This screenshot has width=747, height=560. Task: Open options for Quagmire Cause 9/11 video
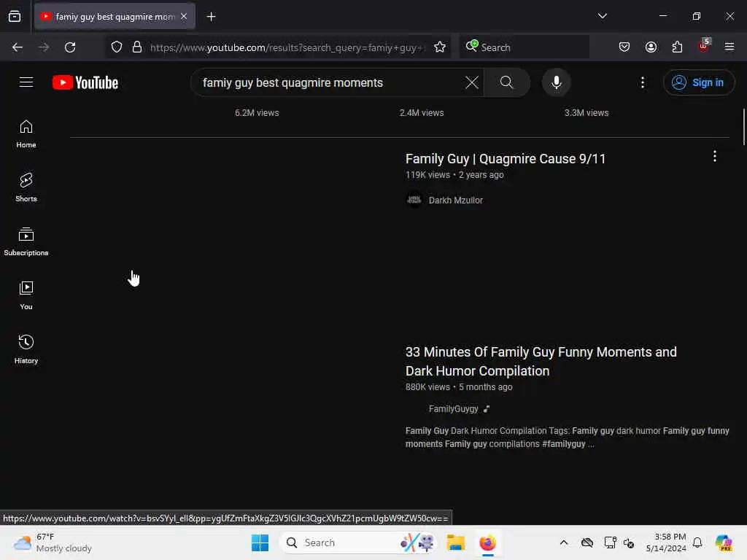pos(714,156)
